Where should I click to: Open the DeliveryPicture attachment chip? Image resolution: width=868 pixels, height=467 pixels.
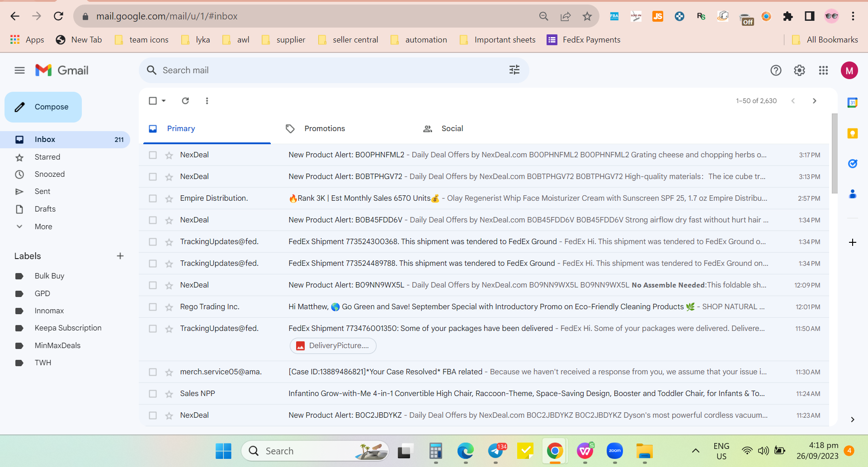click(x=333, y=346)
